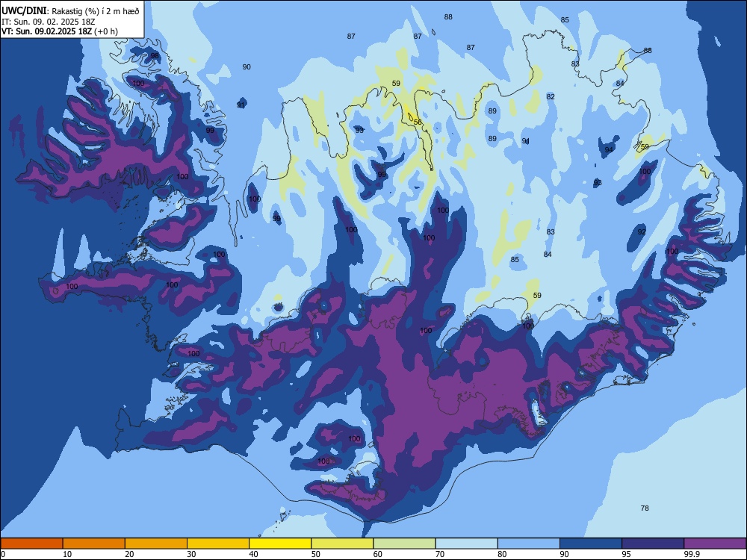Click the bright yellow 40–50 legend swatch

click(280, 544)
